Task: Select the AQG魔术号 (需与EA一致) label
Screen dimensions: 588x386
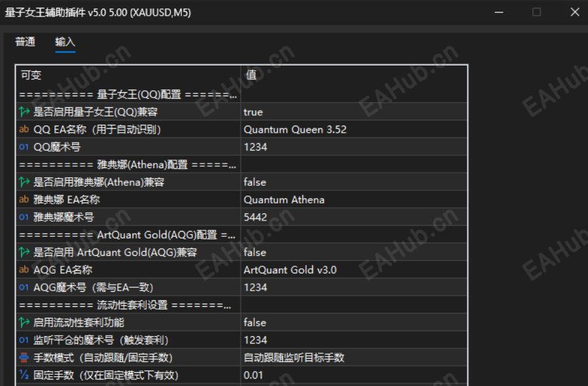Action: pos(94,287)
